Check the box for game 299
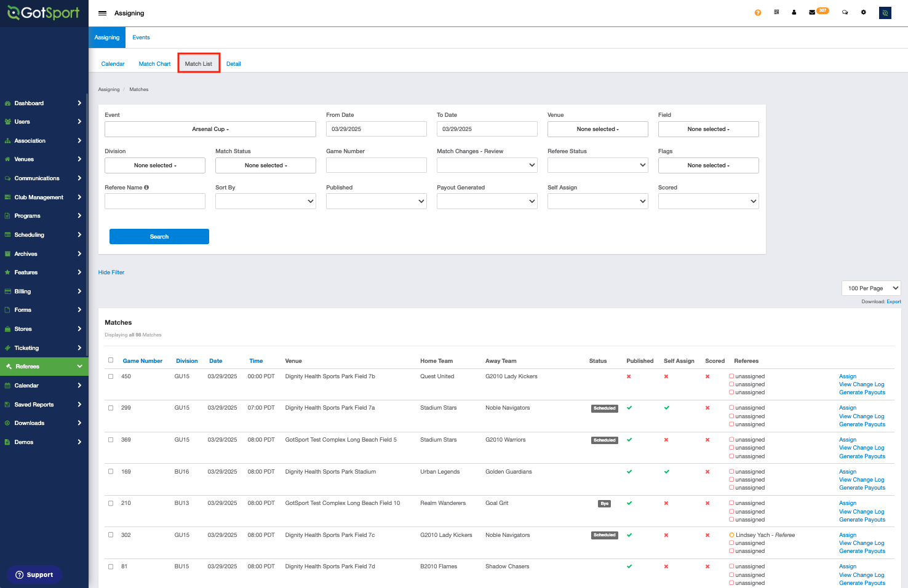Image resolution: width=908 pixels, height=588 pixels. click(111, 408)
